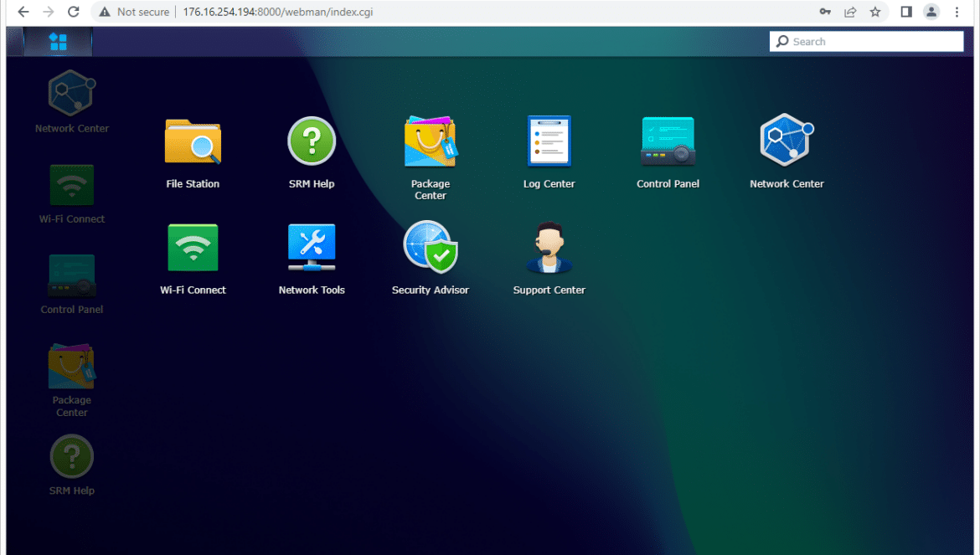Viewport: 980px width, 555px height.
Task: Click the search magnifier icon
Action: coord(781,41)
